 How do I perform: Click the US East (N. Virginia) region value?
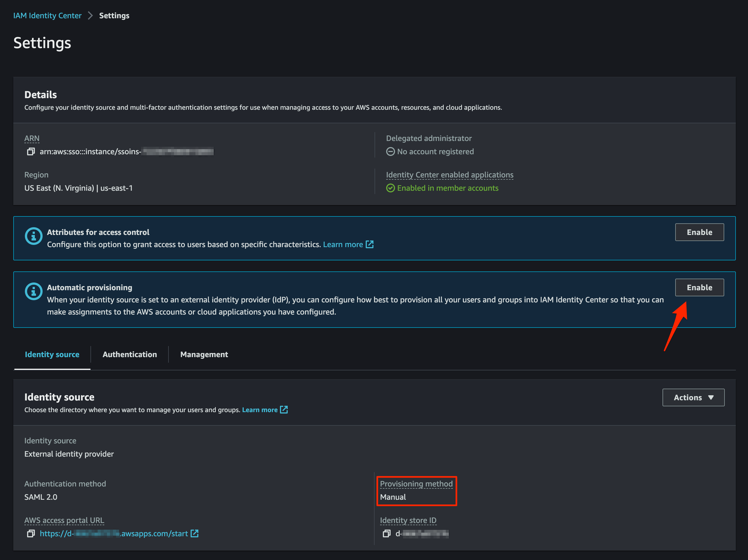pyautogui.click(x=79, y=188)
